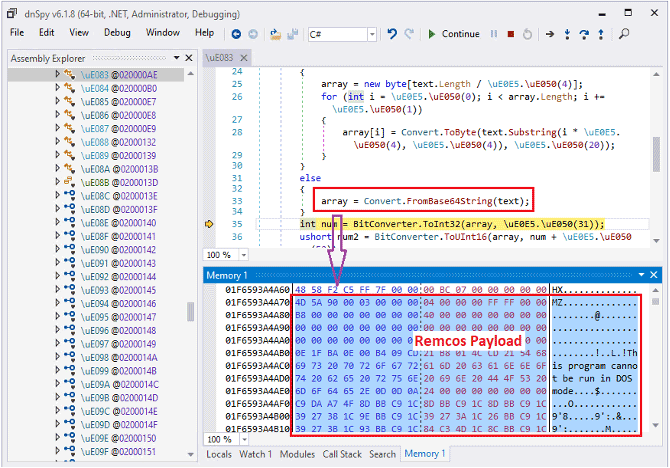Click the Step Into icon
Image resolution: width=670 pixels, height=468 pixels.
tap(567, 33)
